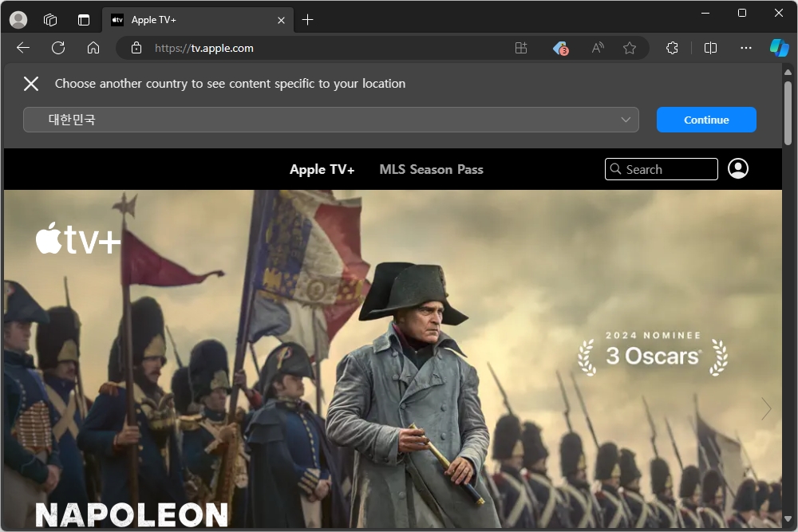The width and height of the screenshot is (798, 532).
Task: Open the account sign-in icon
Action: [737, 168]
